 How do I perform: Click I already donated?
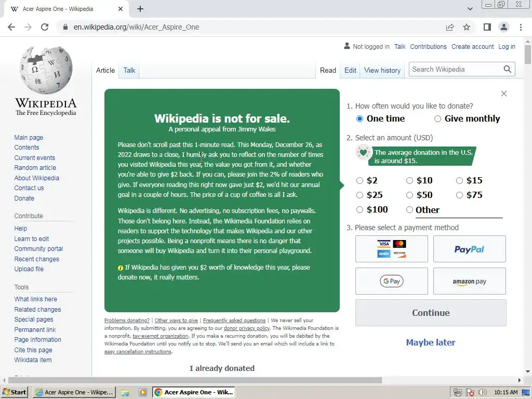222,368
